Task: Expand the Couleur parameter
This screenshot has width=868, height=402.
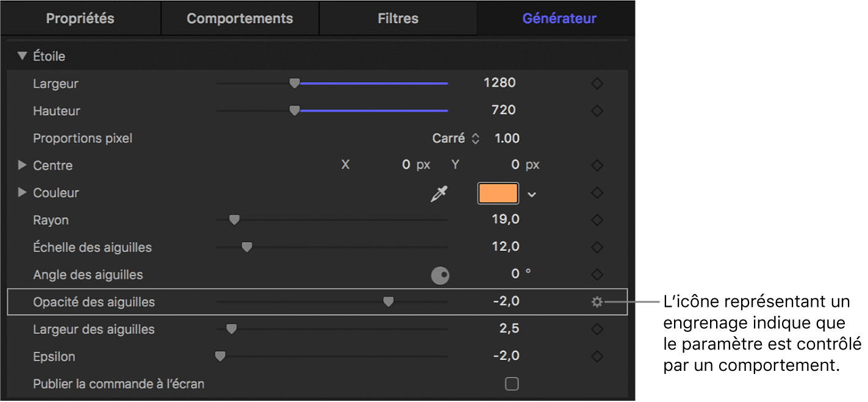Action: point(23,193)
